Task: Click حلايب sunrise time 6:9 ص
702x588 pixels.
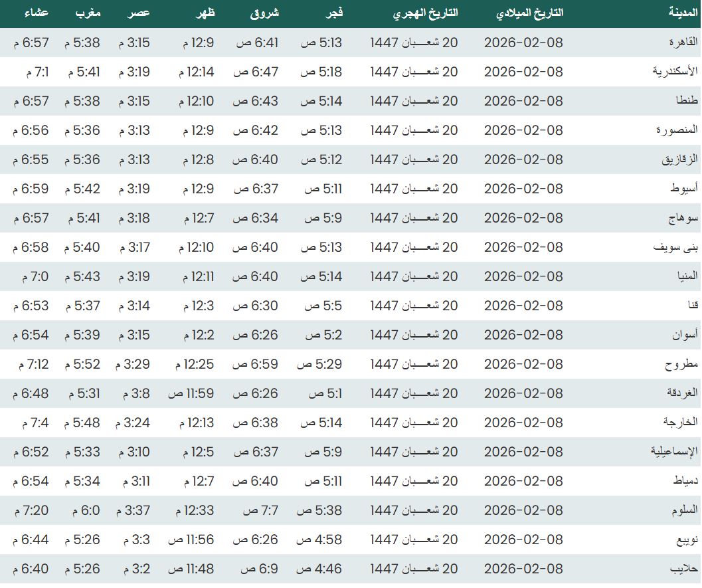Action: (x=259, y=569)
